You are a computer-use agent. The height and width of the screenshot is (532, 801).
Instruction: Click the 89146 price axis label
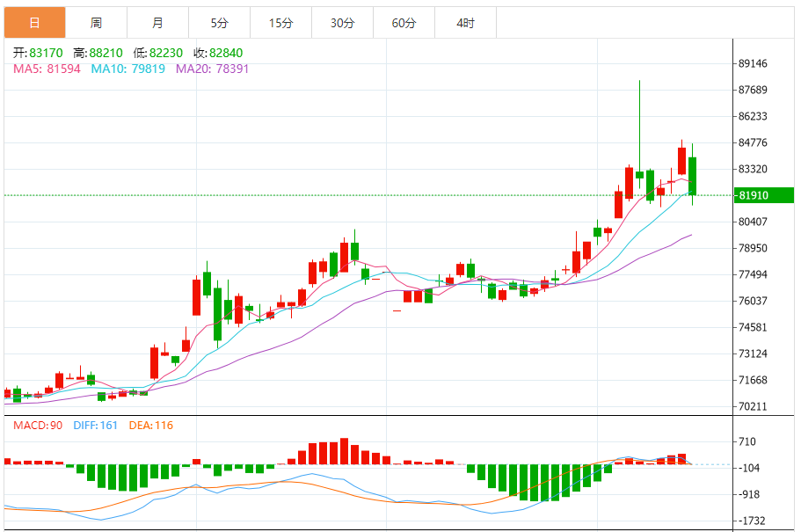[x=753, y=64]
